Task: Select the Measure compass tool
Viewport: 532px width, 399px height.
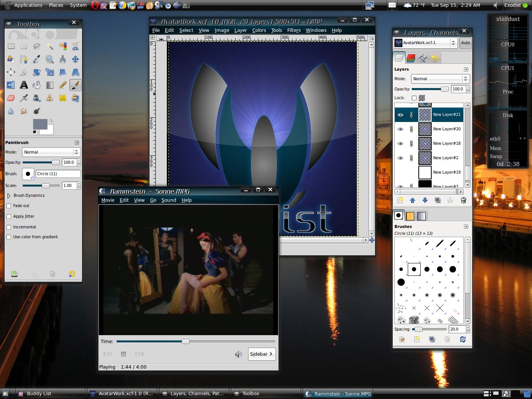Action: pos(63,59)
